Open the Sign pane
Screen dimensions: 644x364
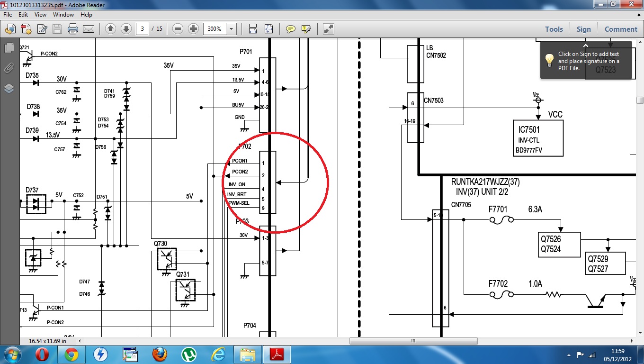(584, 29)
